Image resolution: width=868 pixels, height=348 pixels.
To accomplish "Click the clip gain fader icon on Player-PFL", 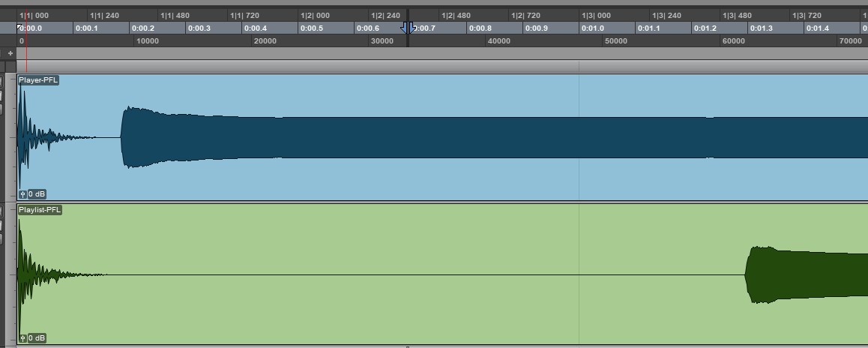I will (22, 194).
